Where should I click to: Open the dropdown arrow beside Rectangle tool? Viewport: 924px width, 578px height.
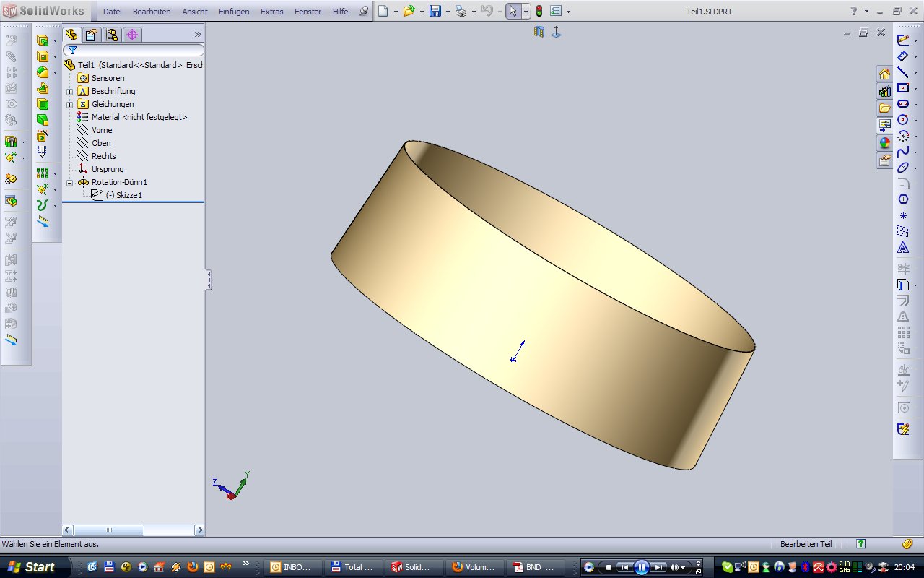click(x=915, y=89)
